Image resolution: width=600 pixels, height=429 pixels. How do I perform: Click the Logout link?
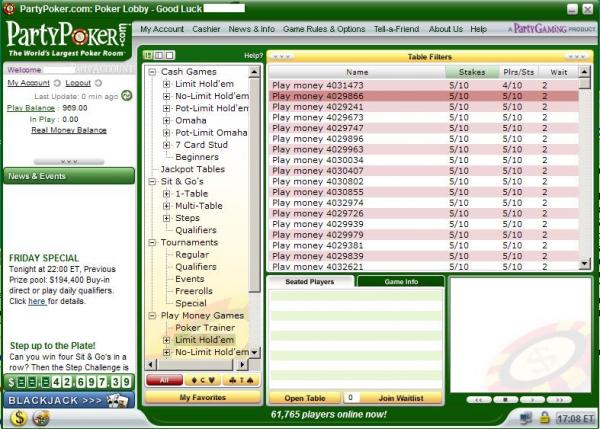(x=78, y=83)
